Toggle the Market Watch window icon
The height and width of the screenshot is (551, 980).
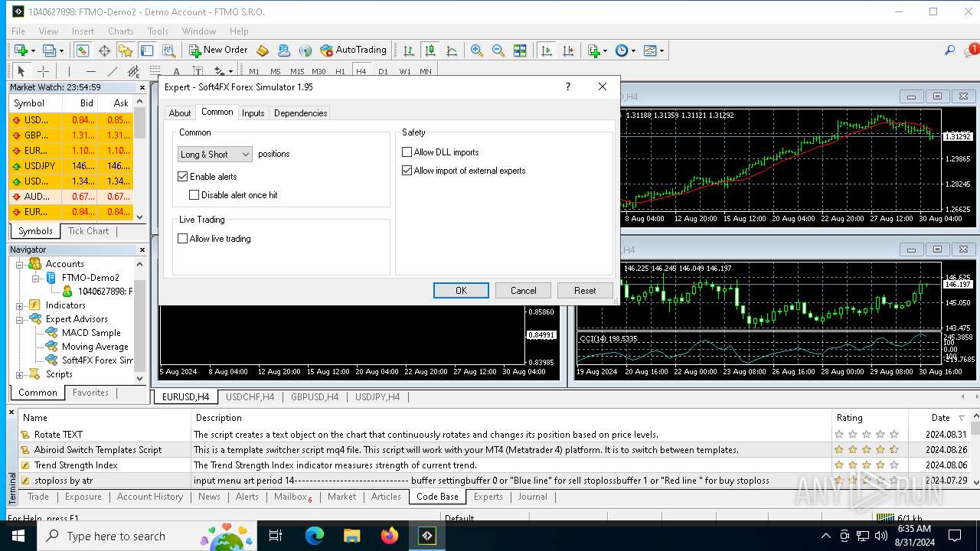click(82, 51)
